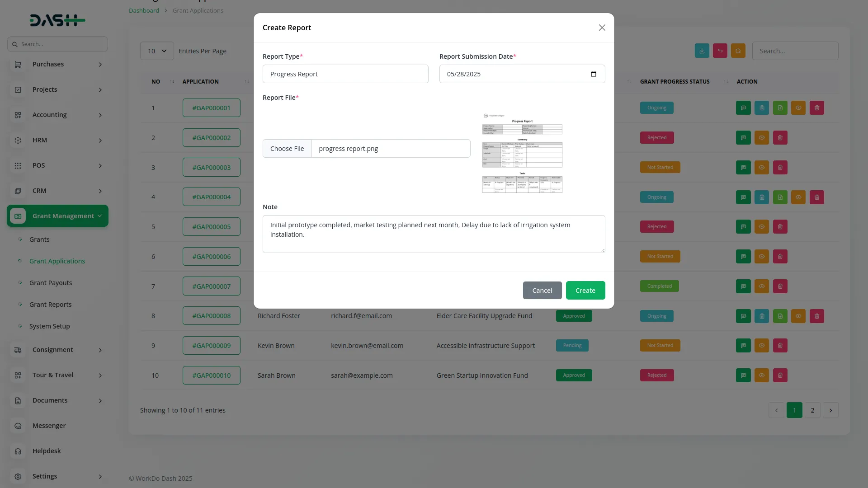
Task: Click the Create button in the dialog
Action: point(585,290)
